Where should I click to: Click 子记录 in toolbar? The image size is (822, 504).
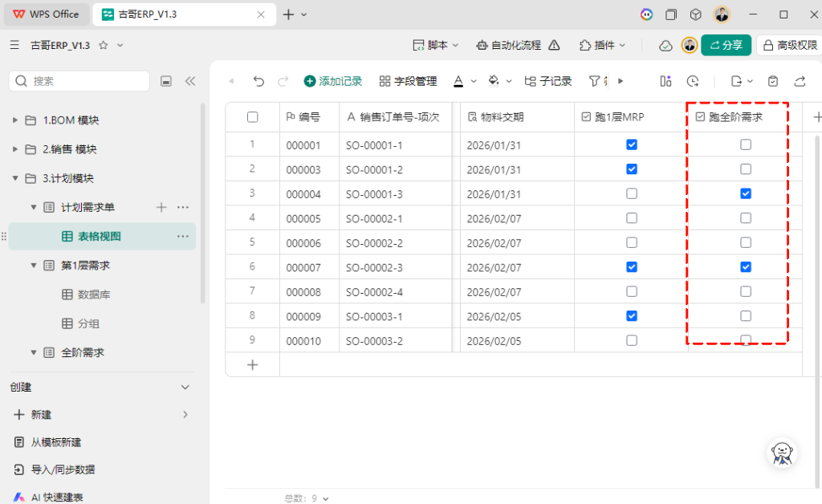point(547,81)
